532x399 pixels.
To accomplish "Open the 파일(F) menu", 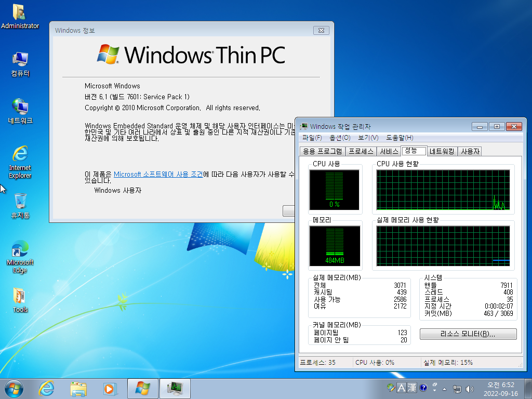I will tap(312, 137).
